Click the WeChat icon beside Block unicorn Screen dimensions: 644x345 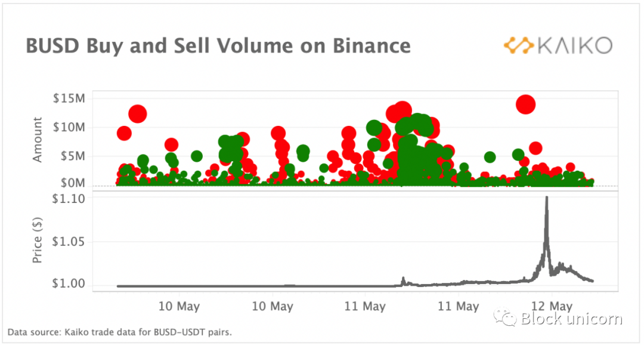[509, 318]
